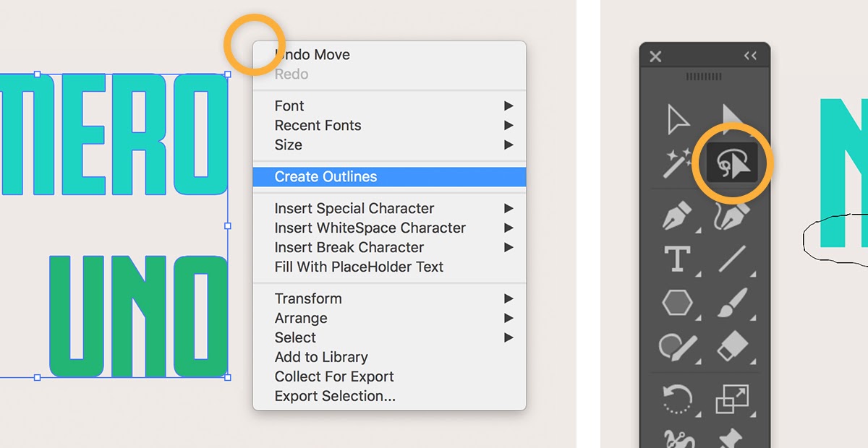Choose Create Outlines
This screenshot has width=868, height=448.
389,177
